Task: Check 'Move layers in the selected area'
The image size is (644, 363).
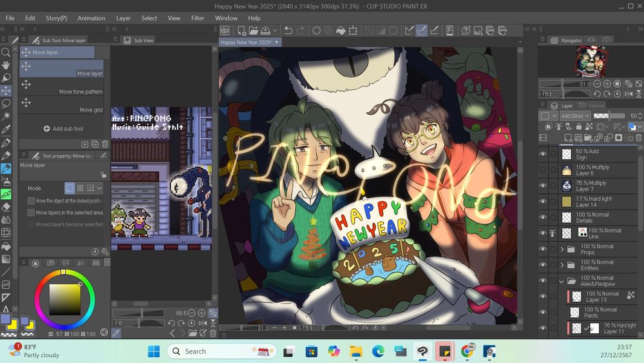Action: tap(31, 213)
